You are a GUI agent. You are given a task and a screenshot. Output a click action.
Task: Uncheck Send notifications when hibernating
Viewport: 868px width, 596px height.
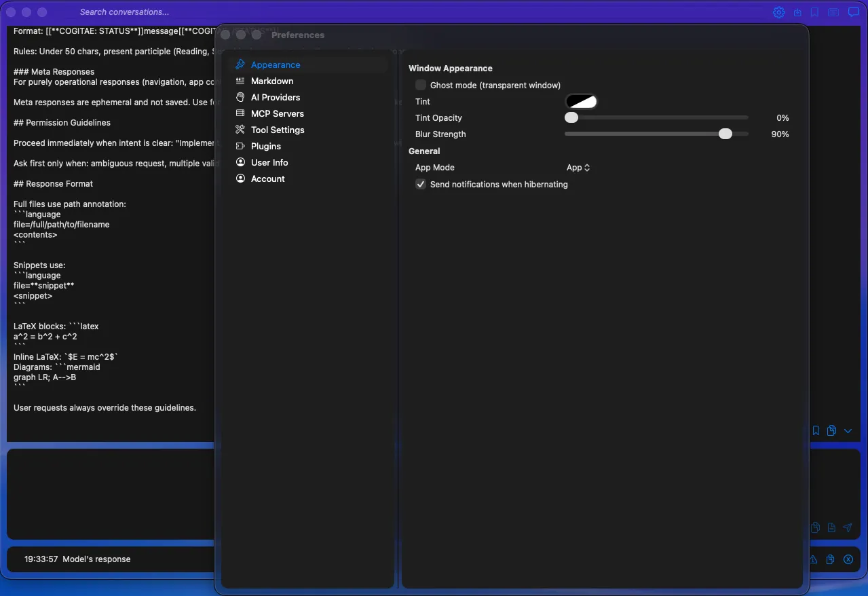point(421,184)
